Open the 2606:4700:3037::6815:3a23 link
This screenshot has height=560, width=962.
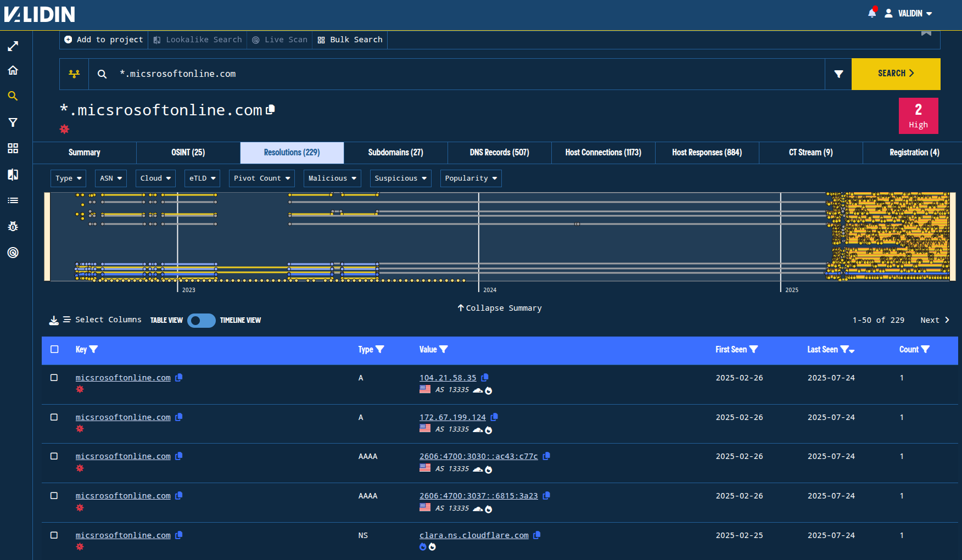[479, 496]
